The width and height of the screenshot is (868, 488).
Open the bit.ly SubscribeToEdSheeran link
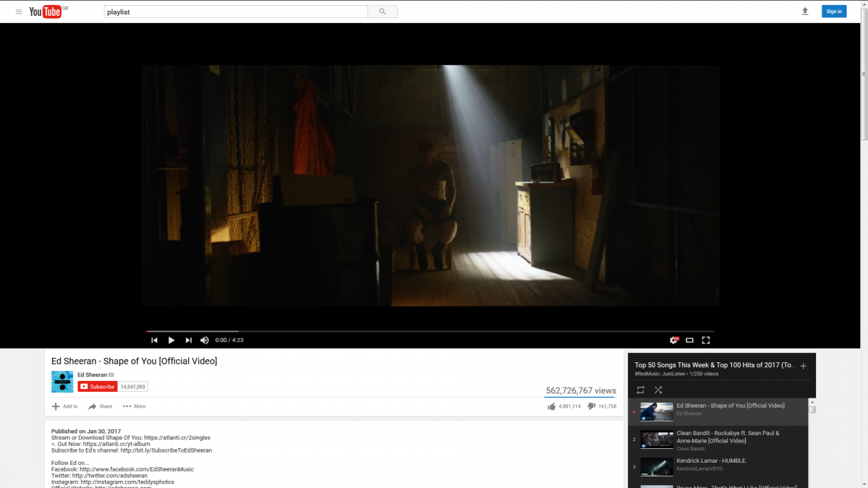pos(166,450)
